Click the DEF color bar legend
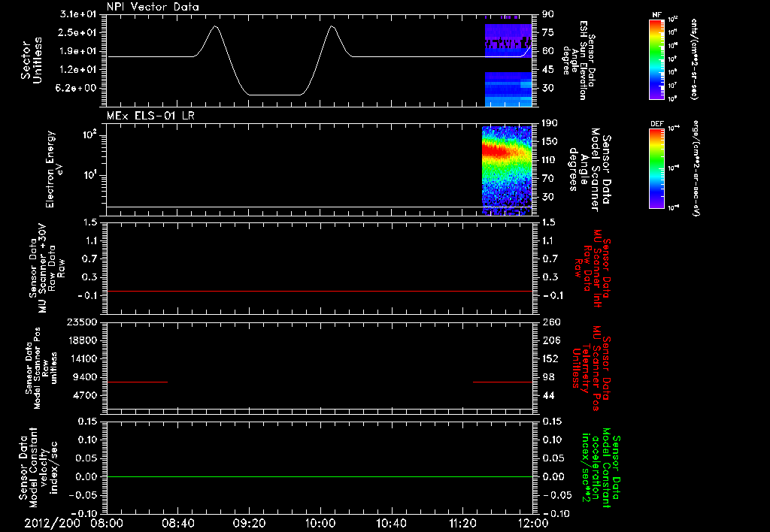 [656, 168]
